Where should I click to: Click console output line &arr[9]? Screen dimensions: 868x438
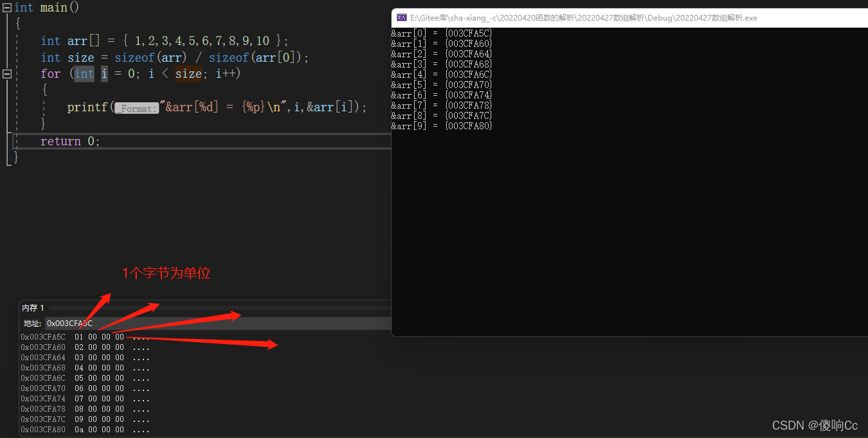click(442, 126)
